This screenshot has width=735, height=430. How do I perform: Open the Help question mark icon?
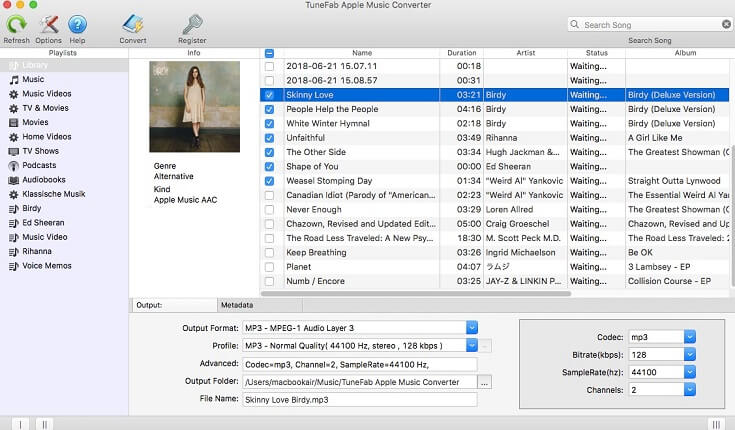point(77,24)
